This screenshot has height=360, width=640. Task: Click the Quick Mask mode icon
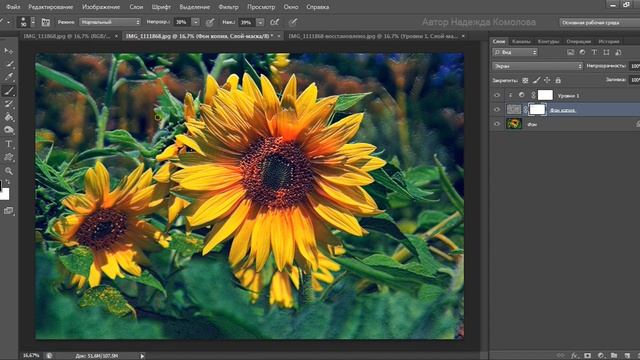(x=9, y=211)
